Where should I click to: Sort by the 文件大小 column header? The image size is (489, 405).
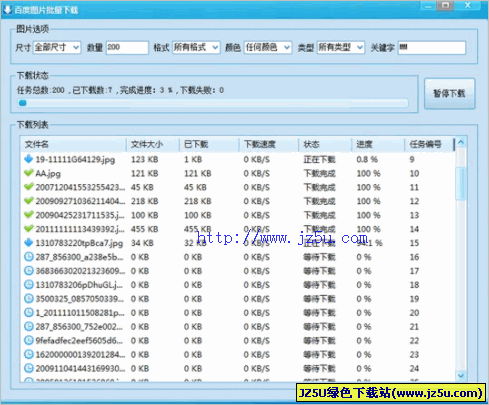(153, 144)
